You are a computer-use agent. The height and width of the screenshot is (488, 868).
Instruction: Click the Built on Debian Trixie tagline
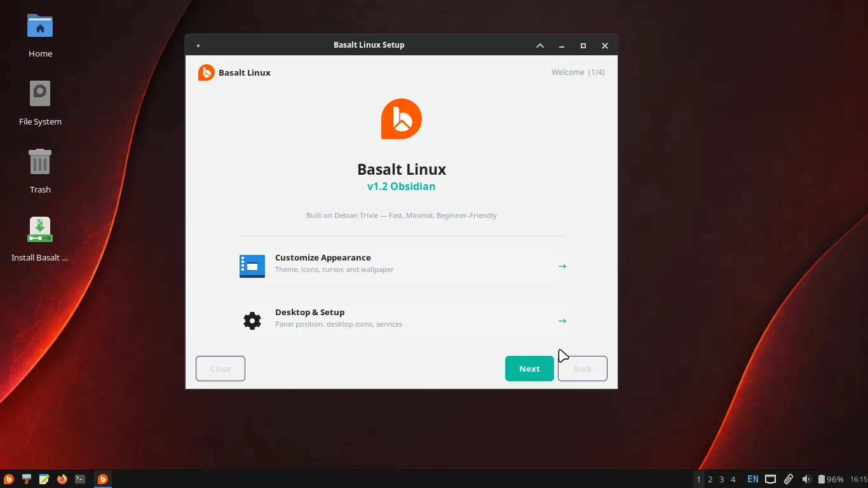pos(402,215)
